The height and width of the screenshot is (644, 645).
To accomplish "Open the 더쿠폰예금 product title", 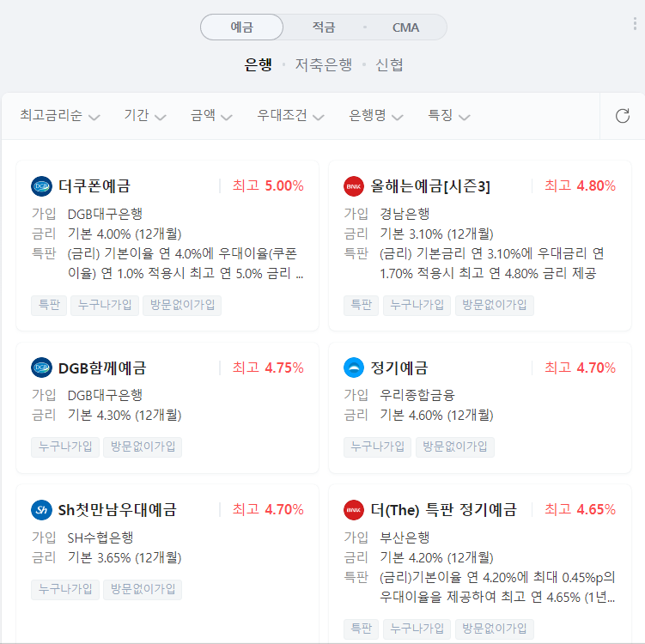I will (94, 186).
